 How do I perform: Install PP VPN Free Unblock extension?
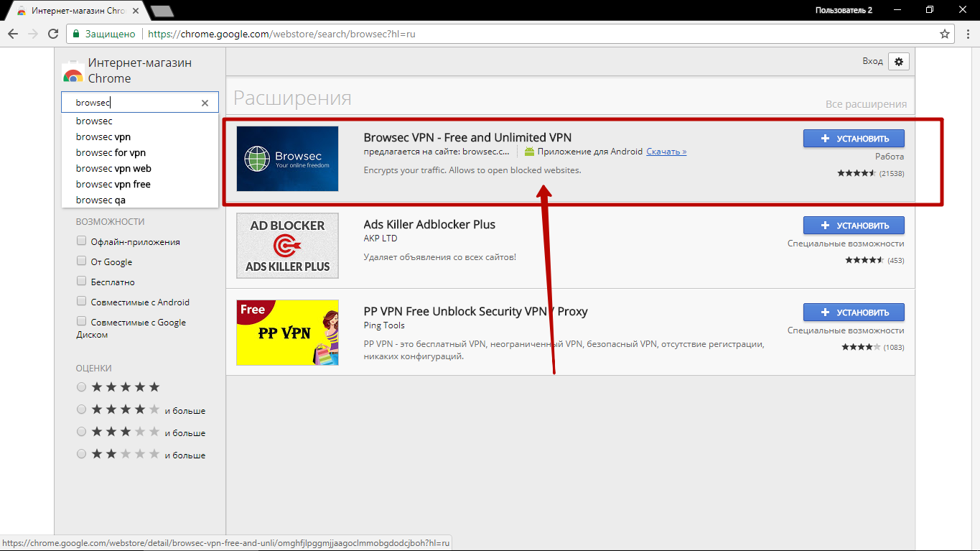(854, 312)
